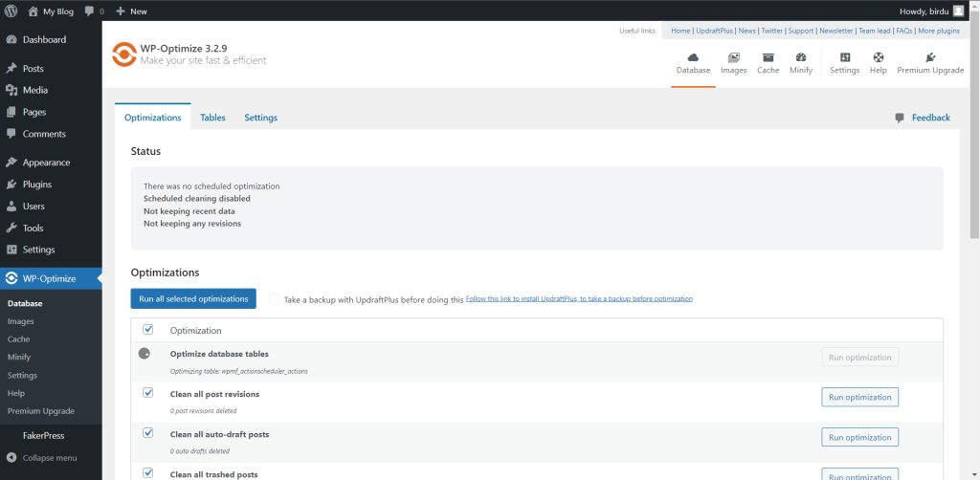This screenshot has width=980, height=480.
Task: Switch to the Optimizations tab
Action: point(153,118)
